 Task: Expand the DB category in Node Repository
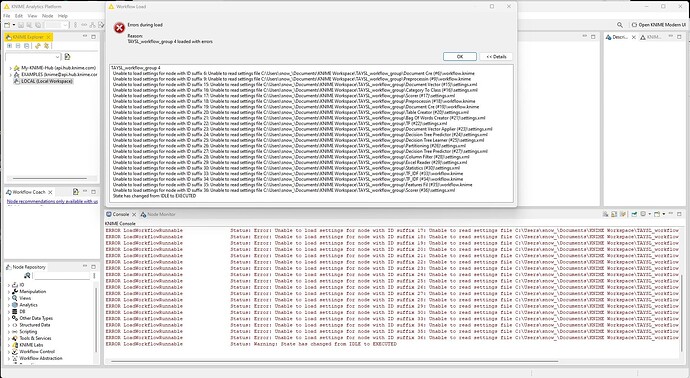[x=9, y=312]
